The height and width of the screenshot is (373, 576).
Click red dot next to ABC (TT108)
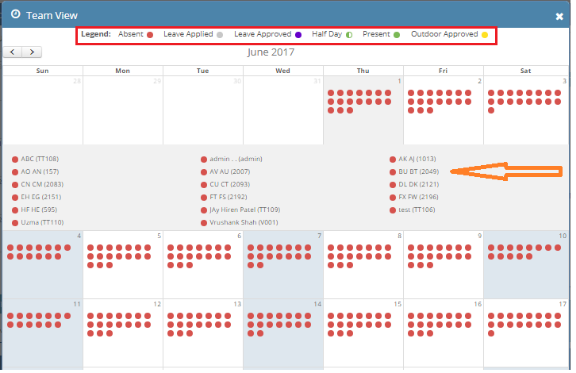click(x=15, y=159)
